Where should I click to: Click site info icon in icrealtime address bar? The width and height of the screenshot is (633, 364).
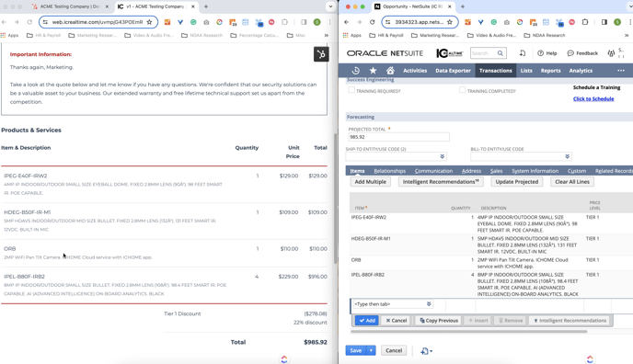45,22
